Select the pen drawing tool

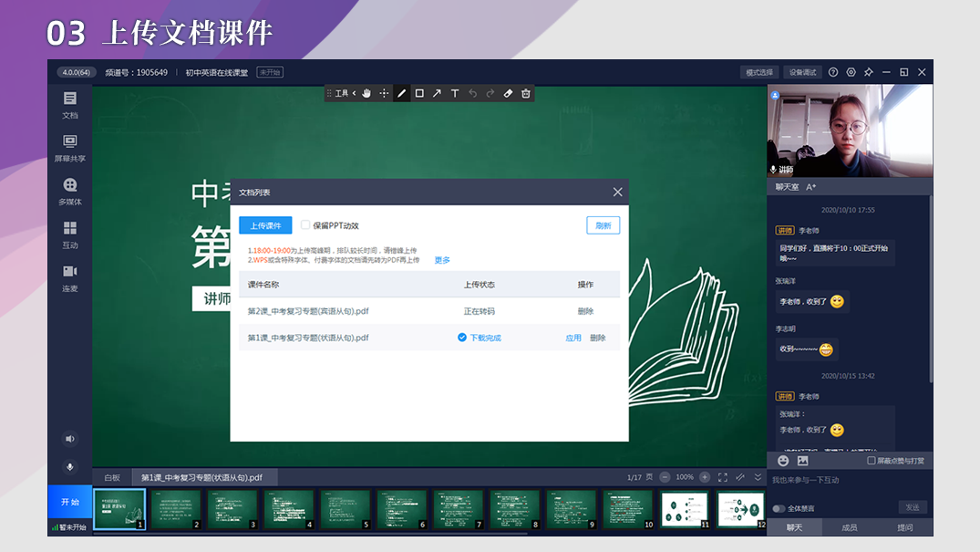tap(402, 93)
